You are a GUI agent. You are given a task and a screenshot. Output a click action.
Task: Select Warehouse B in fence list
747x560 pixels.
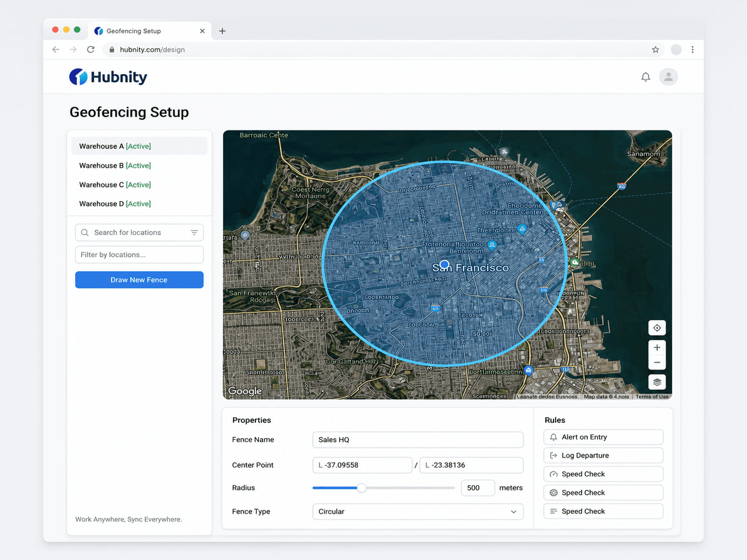[139, 166]
